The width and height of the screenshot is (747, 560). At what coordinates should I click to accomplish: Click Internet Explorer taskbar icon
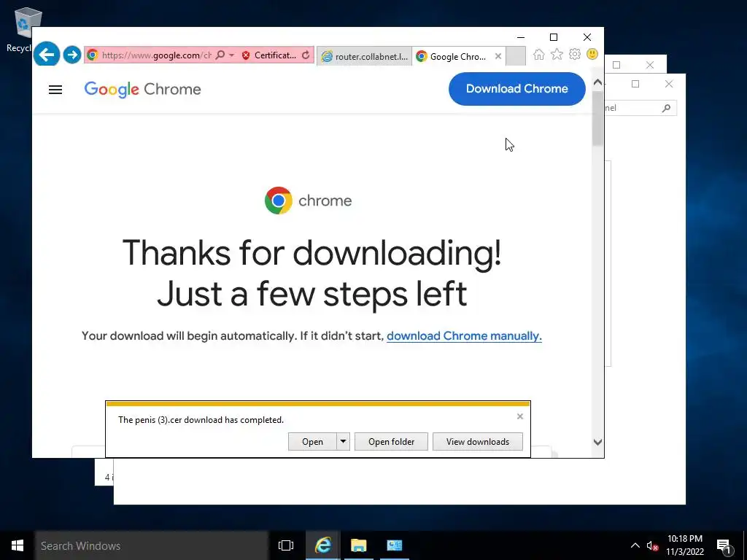323,545
